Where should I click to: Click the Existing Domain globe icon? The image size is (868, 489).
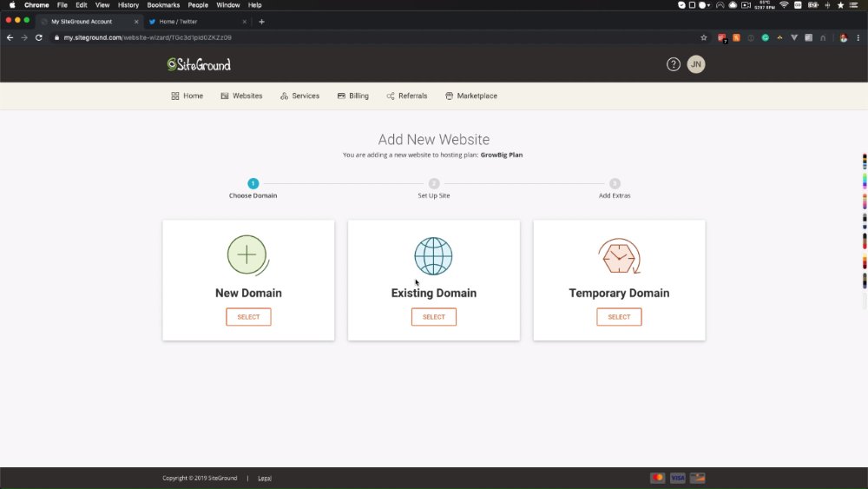click(433, 256)
